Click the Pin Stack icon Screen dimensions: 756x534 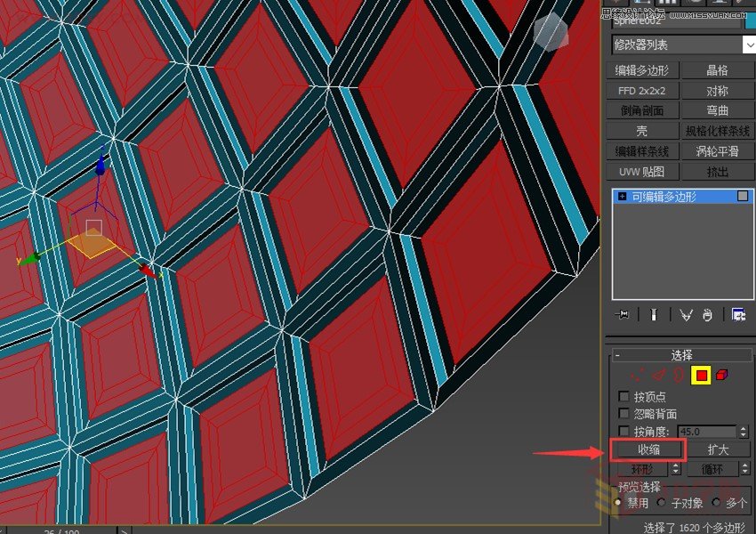(x=623, y=314)
